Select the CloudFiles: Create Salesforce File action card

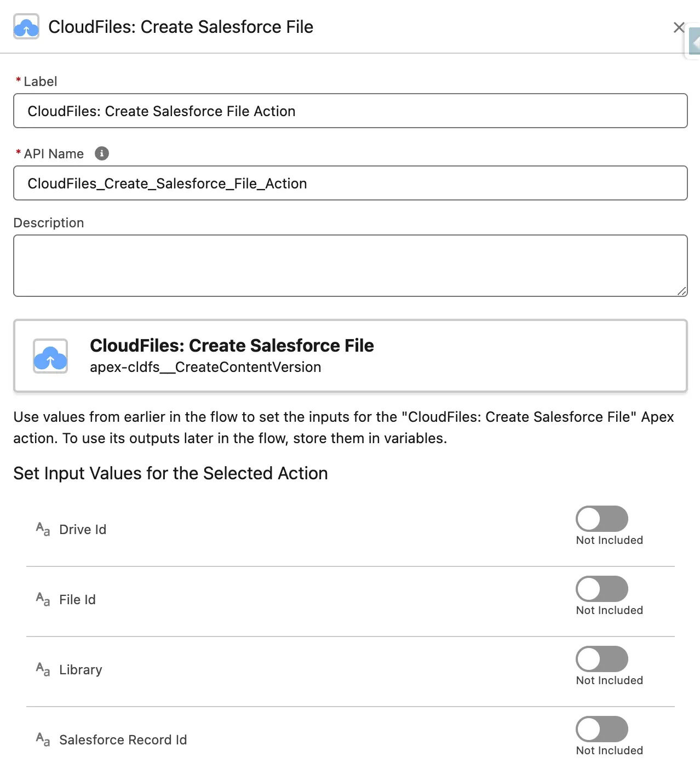point(351,356)
